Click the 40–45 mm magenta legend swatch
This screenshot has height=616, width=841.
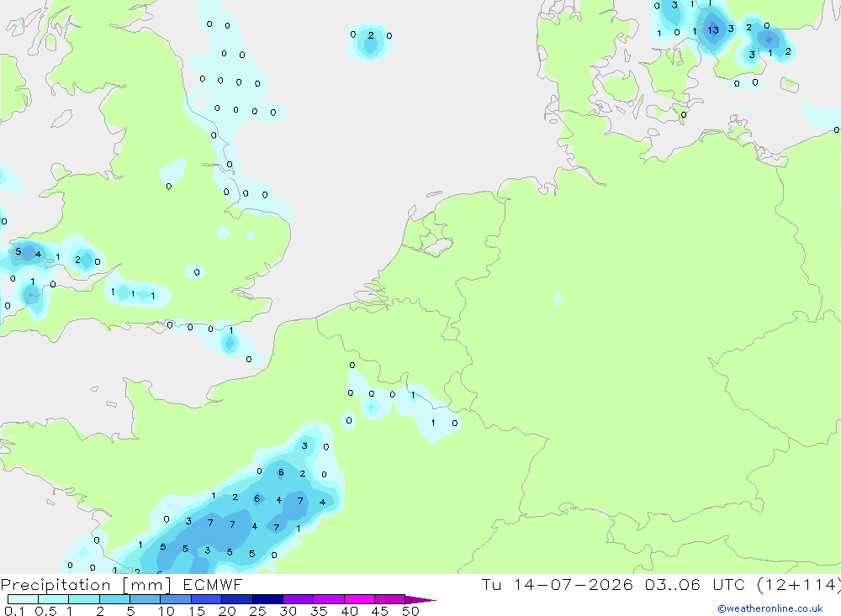(359, 599)
